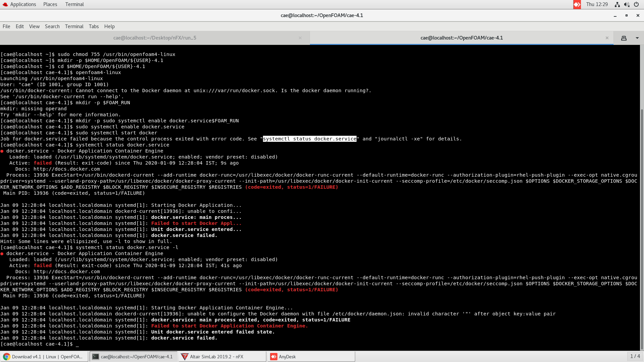Screen dimensions: 644x362
Task: Close the Desktop/nFX/run_5 tab
Action: [x=300, y=38]
